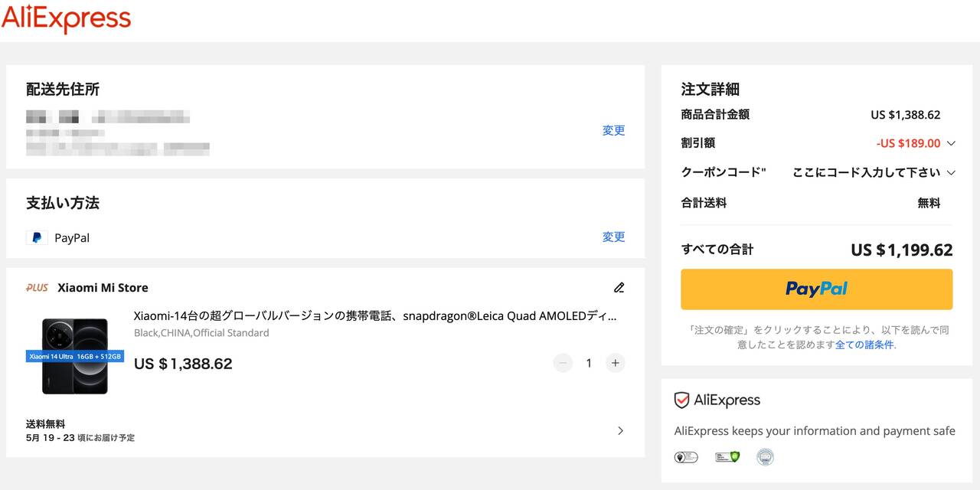This screenshot has height=490, width=980.
Task: Click the orange PLUS badge icon
Action: click(37, 288)
